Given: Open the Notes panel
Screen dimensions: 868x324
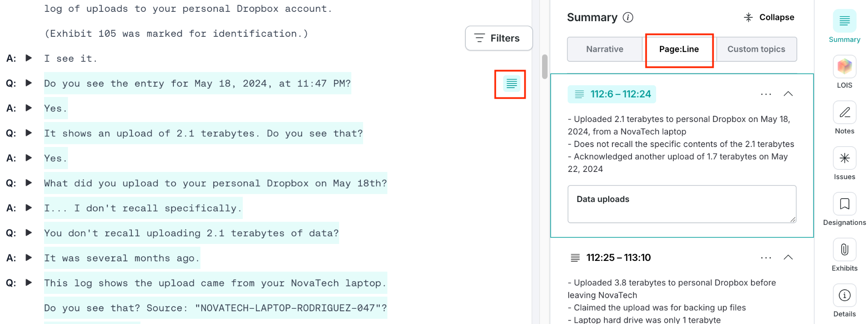Looking at the screenshot, I should pos(844,118).
